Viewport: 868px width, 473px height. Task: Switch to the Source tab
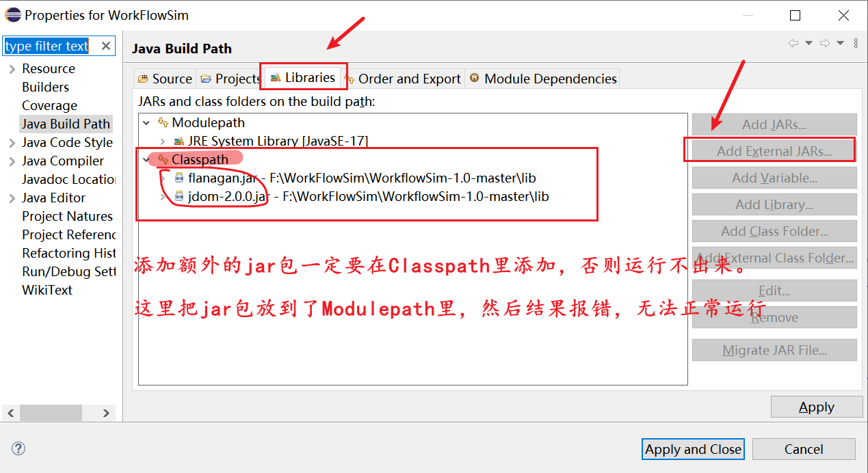pos(165,79)
